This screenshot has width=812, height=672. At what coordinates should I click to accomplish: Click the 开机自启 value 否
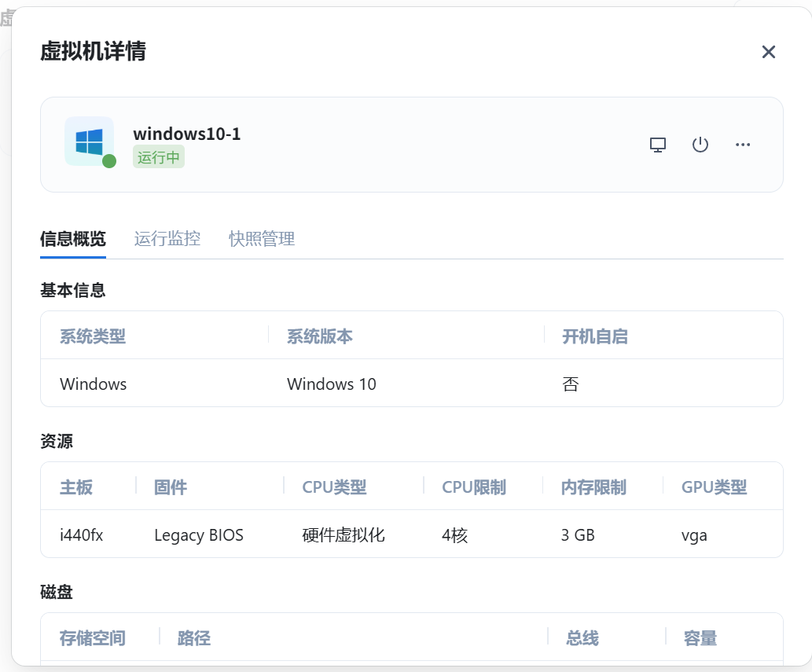[x=571, y=384]
